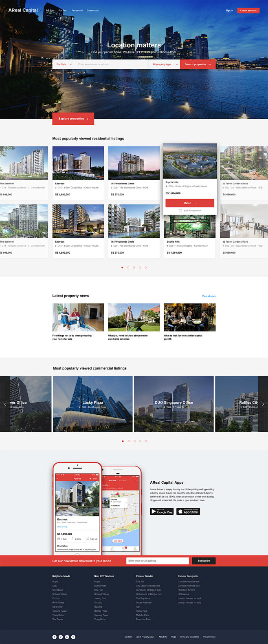Open Contact link in footer

coord(128,637)
